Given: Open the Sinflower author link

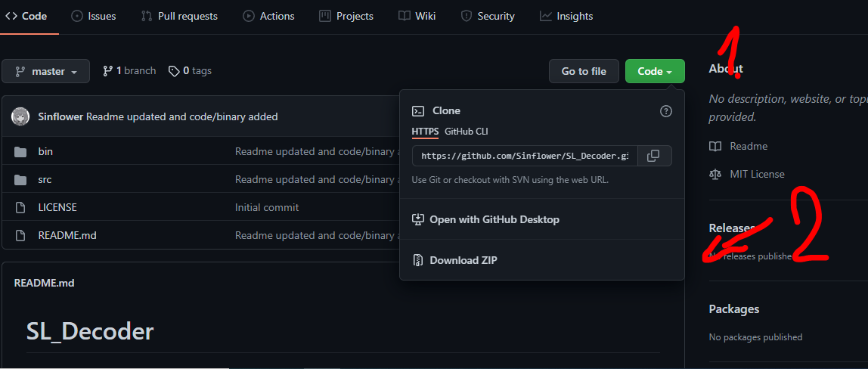Looking at the screenshot, I should coord(61,116).
